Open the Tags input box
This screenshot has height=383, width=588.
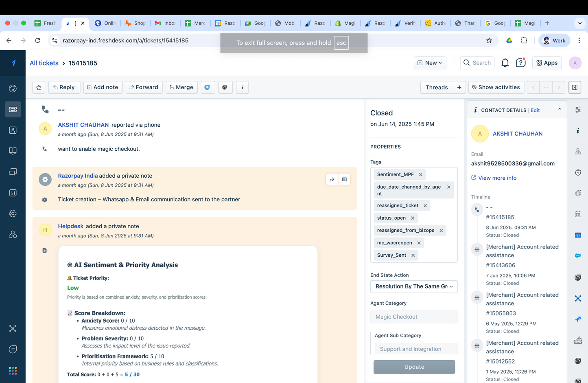pos(414,215)
